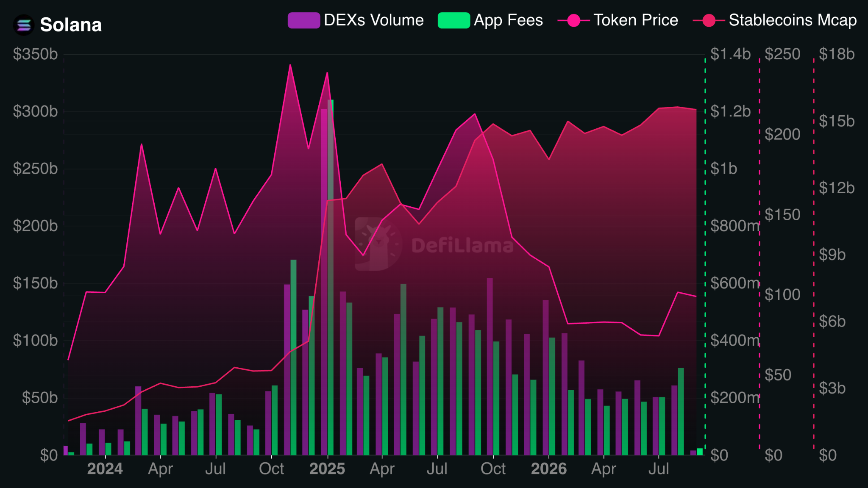Click the $350b left axis label
Screen dimensions: 868x488
click(35, 54)
